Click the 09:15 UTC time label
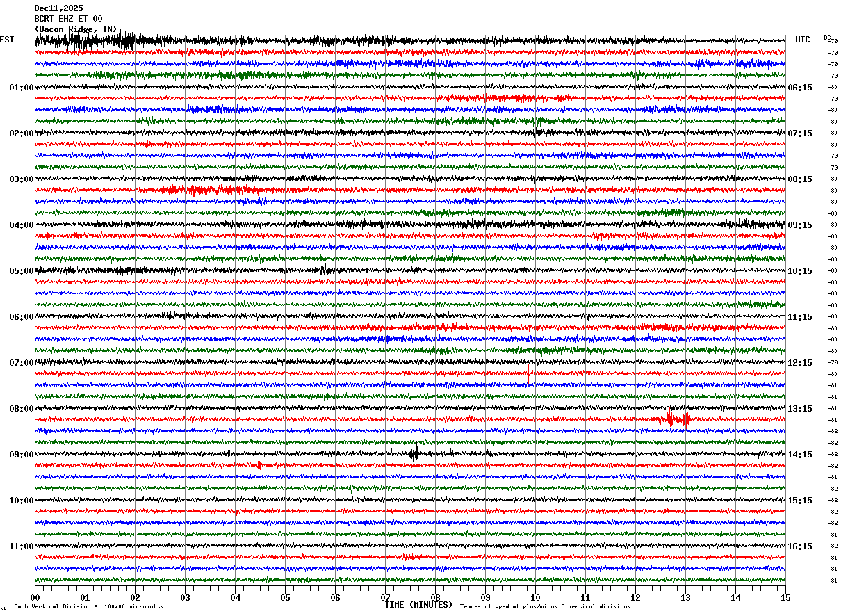Screen dimensions: 841x616 coord(800,225)
